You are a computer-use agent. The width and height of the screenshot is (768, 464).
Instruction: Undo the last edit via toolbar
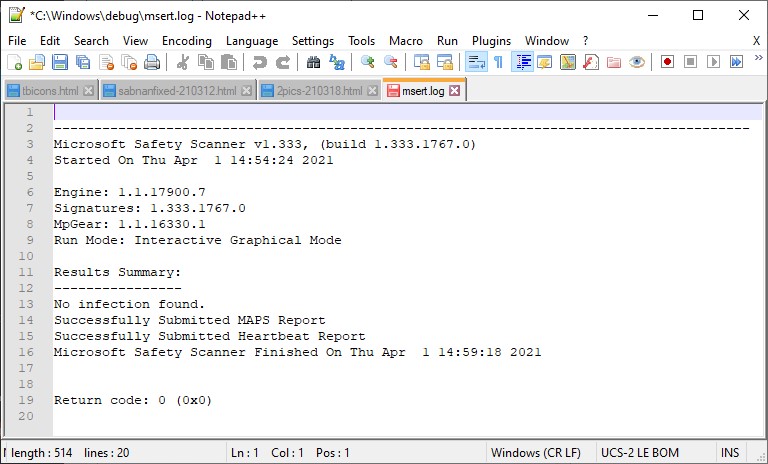(x=260, y=62)
